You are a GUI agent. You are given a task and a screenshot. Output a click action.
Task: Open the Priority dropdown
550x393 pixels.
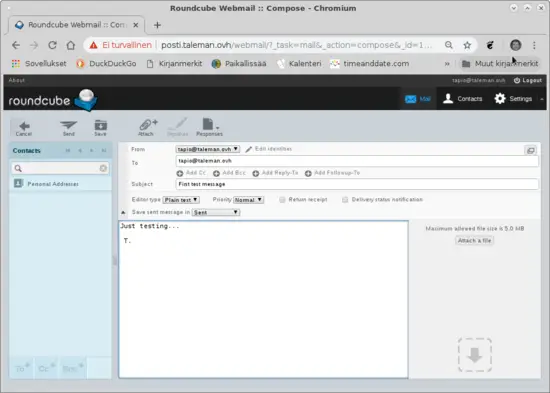click(248, 200)
